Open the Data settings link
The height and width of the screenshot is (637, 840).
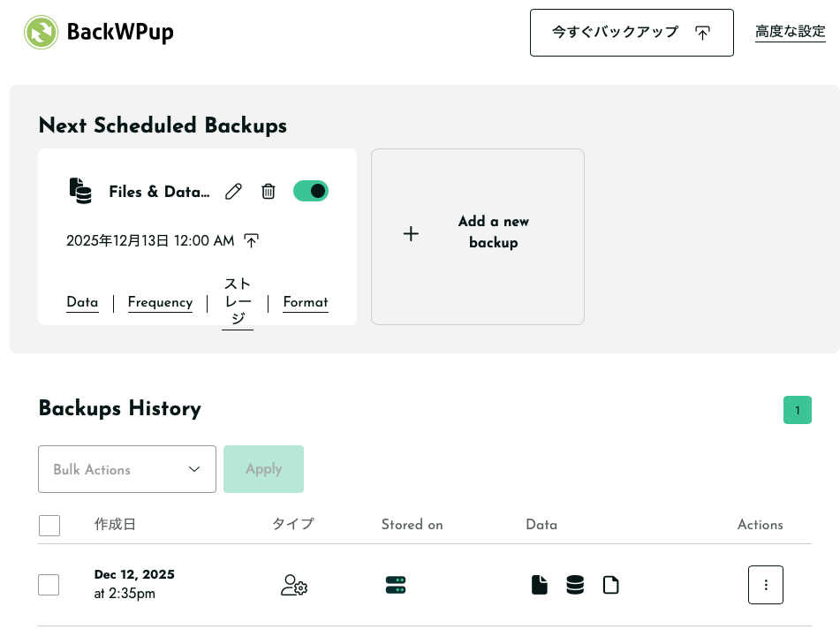tap(82, 302)
